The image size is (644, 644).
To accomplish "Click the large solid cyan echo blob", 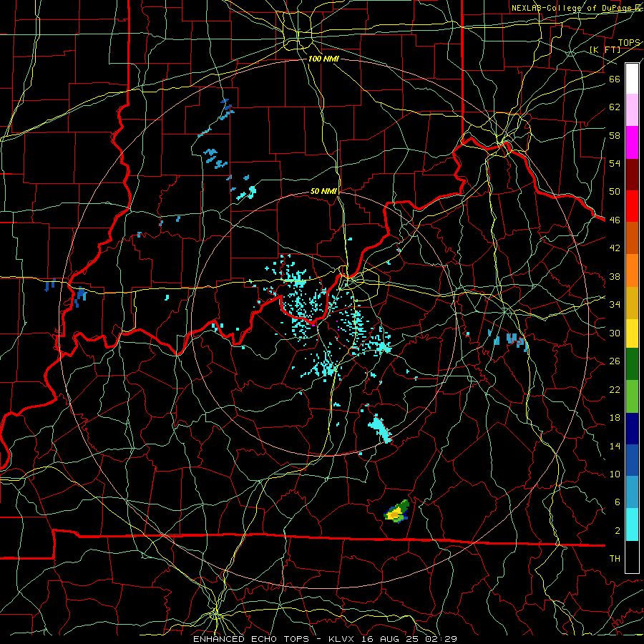I will [x=381, y=429].
